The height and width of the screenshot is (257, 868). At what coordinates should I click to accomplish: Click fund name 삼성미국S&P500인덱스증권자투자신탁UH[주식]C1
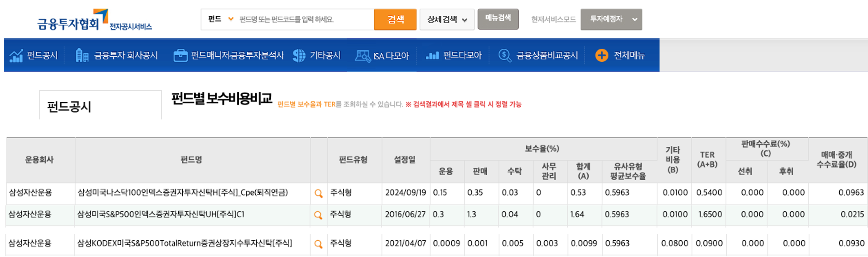coord(161,214)
